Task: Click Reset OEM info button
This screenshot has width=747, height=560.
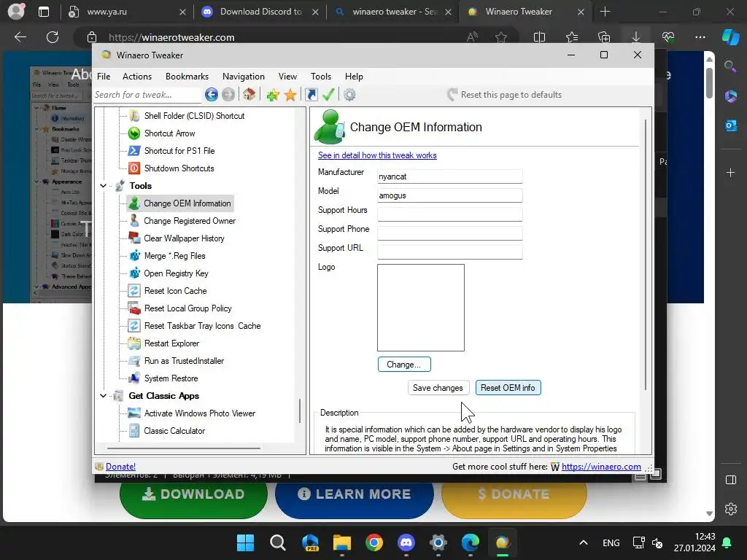Action: tap(508, 388)
